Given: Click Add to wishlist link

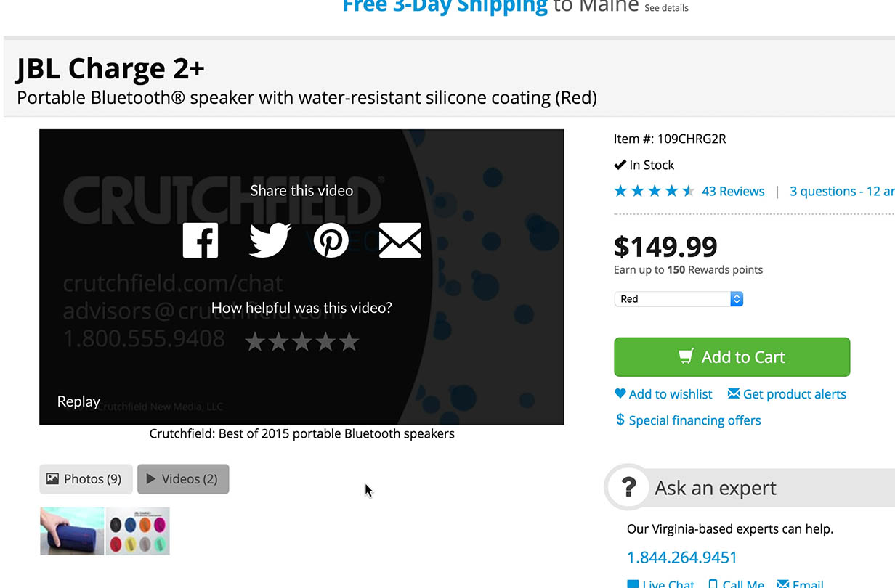Looking at the screenshot, I should [x=663, y=394].
